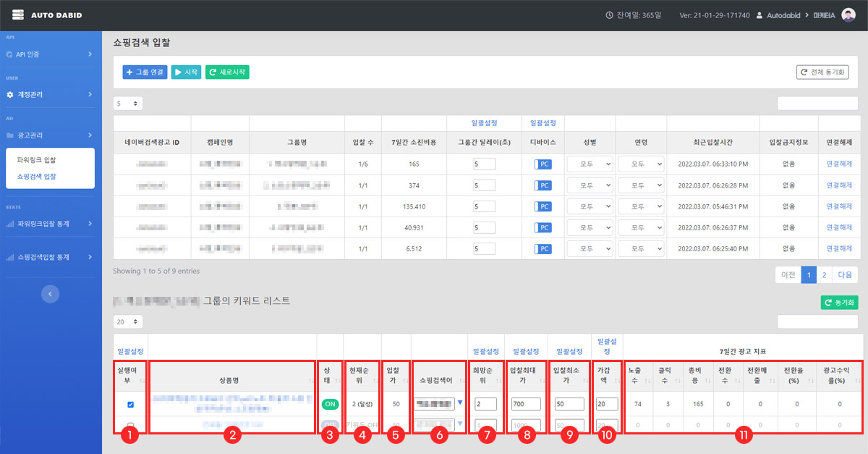Click the 전체 동기화 button
Image resolution: width=868 pixels, height=454 pixels.
point(822,72)
